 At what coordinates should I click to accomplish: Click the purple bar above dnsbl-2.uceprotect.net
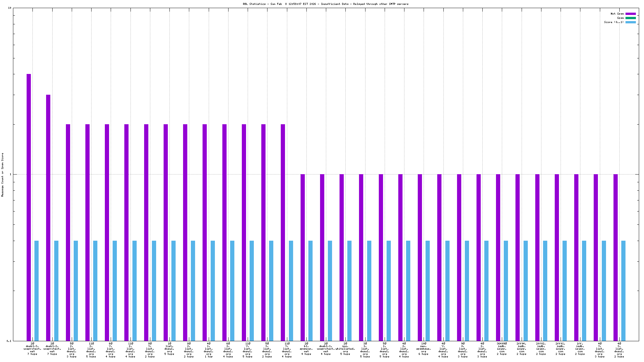tap(48, 217)
